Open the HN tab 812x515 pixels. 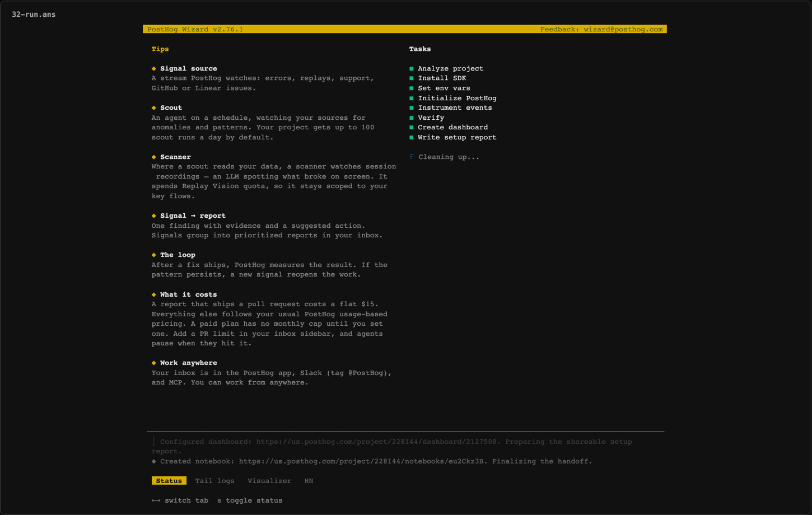click(309, 481)
